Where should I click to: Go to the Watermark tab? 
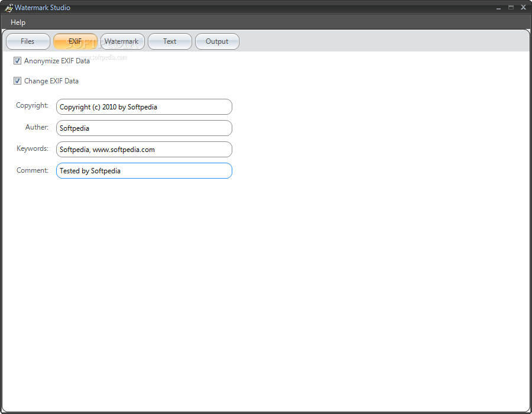(122, 41)
